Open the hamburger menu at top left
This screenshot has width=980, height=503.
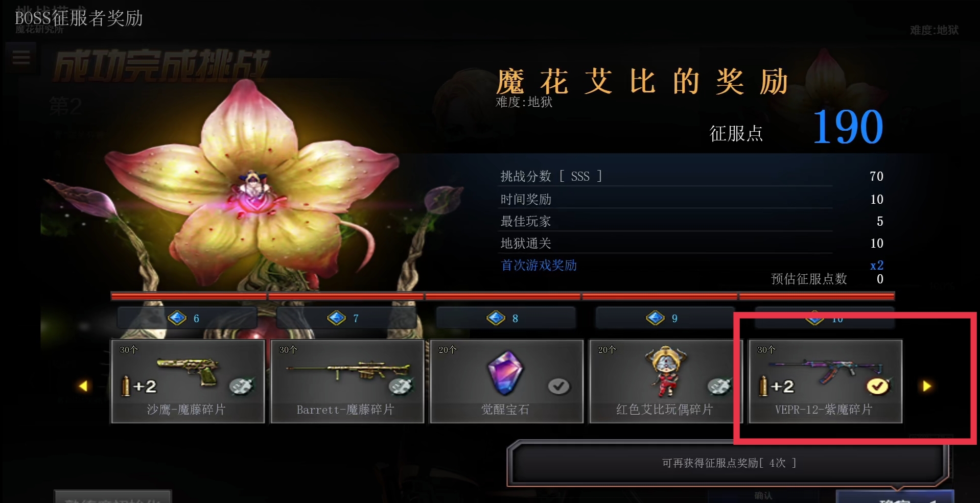pos(21,57)
